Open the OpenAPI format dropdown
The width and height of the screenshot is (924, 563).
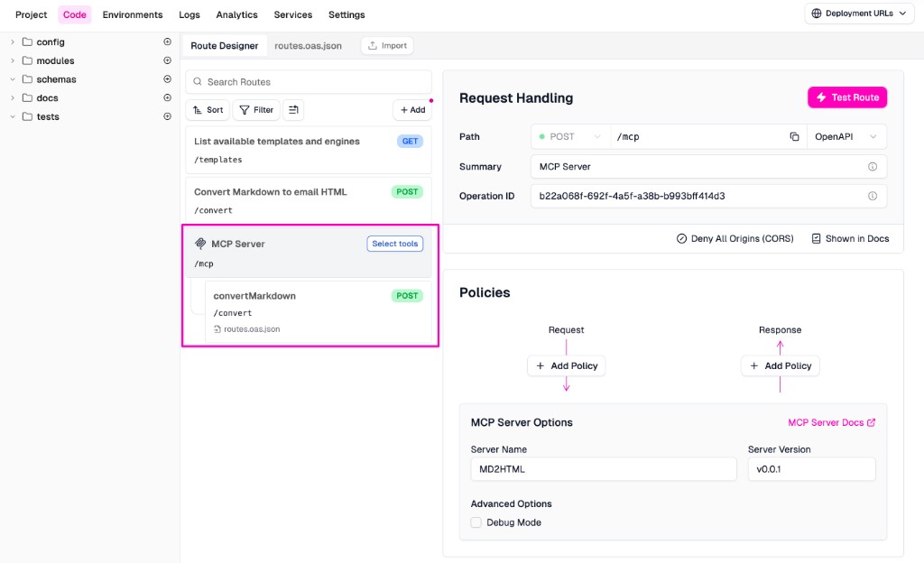point(845,137)
